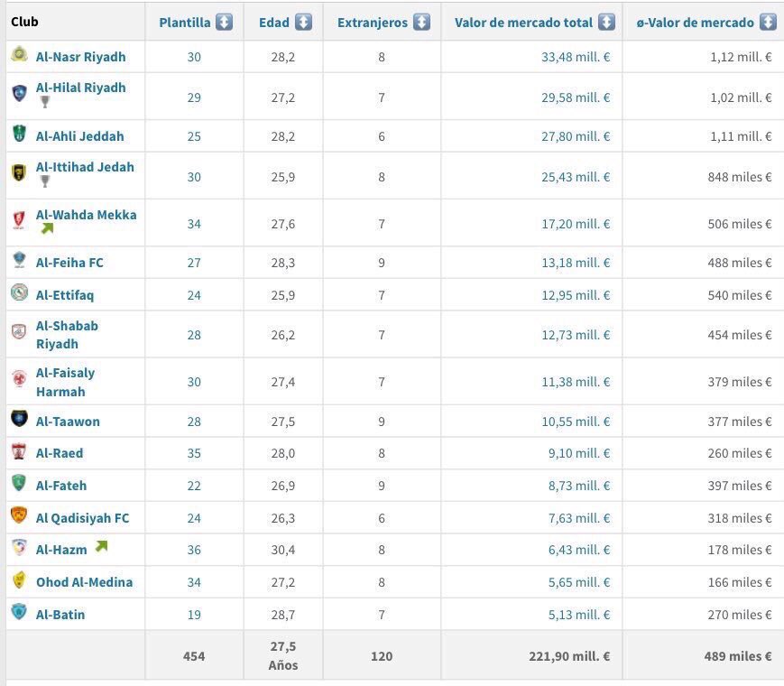This screenshot has width=784, height=686.
Task: Open the Al-Batin club link
Action: (x=60, y=615)
